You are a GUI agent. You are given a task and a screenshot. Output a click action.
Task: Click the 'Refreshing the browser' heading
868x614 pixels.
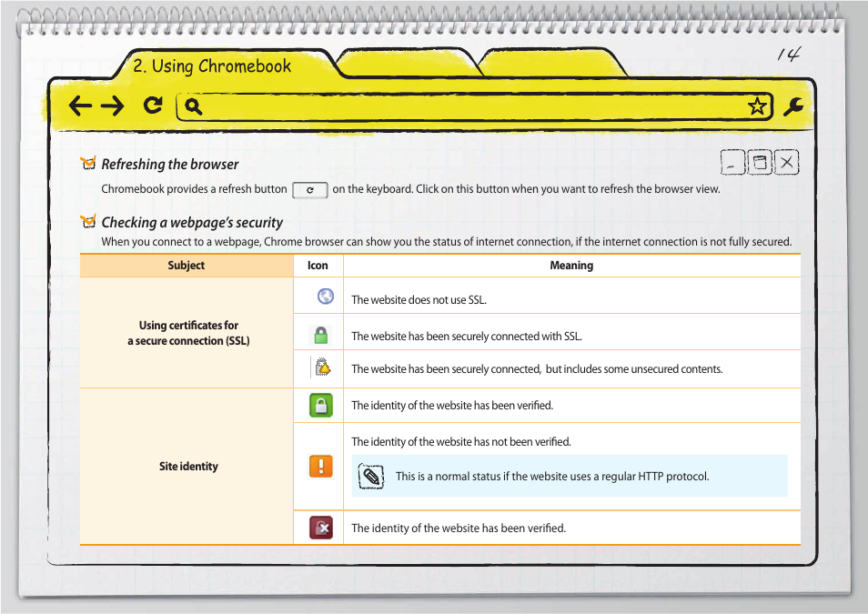pyautogui.click(x=170, y=164)
